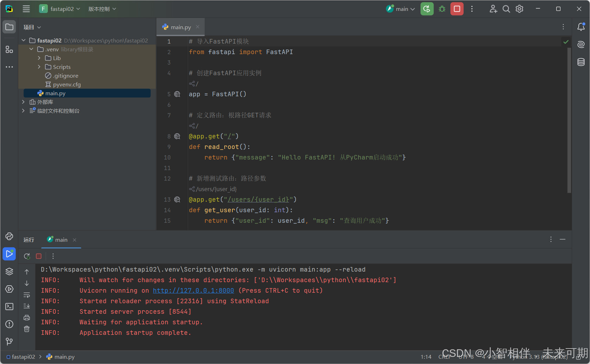Open more run toolbar actions

[53, 256]
